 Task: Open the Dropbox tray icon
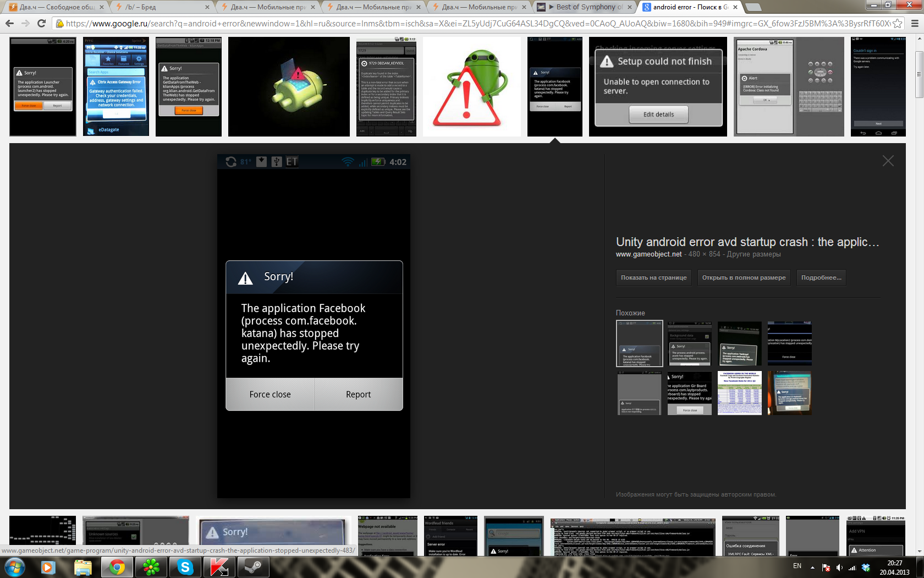[x=866, y=568]
